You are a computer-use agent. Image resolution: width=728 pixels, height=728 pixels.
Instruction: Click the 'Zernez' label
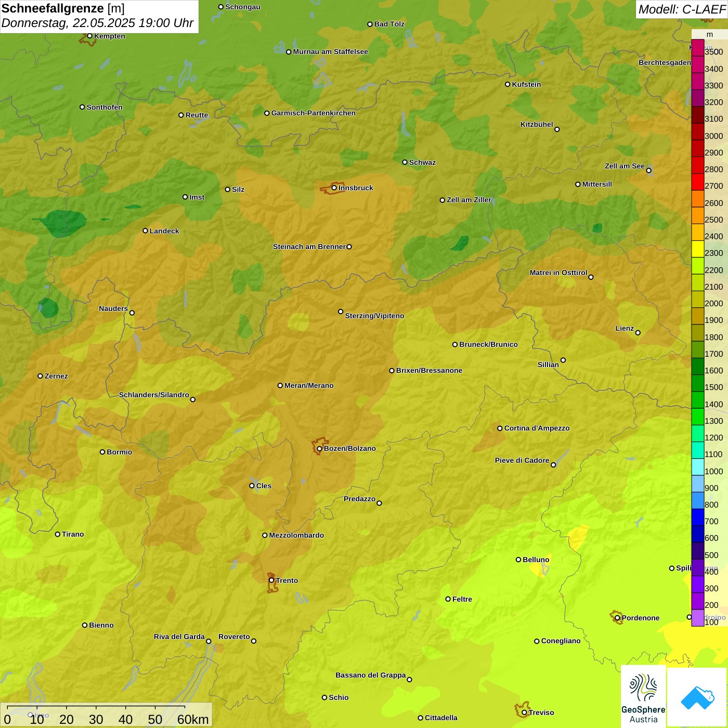click(x=56, y=376)
